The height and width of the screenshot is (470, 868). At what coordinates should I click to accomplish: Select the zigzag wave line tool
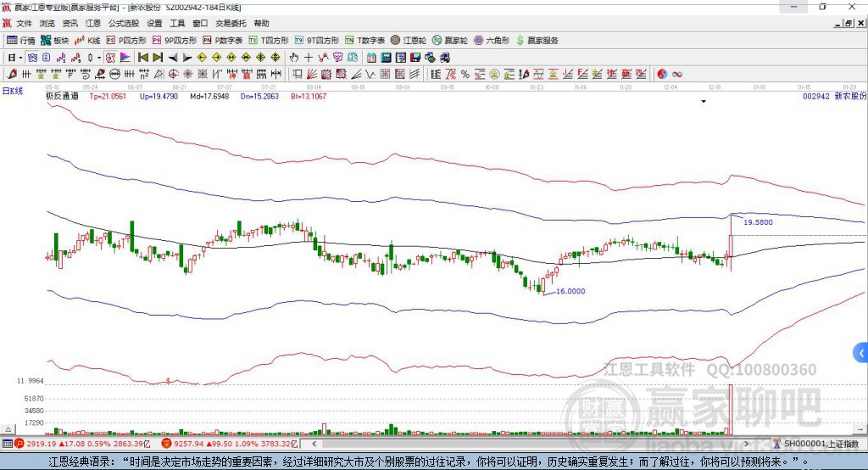coord(370,75)
